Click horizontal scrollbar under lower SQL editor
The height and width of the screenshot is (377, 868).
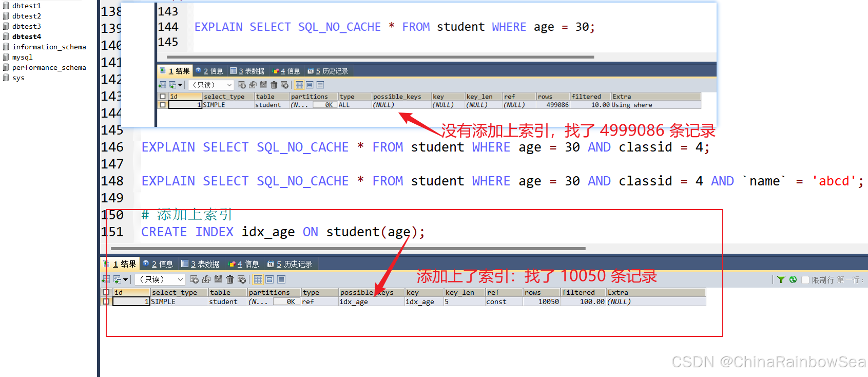[x=348, y=249]
